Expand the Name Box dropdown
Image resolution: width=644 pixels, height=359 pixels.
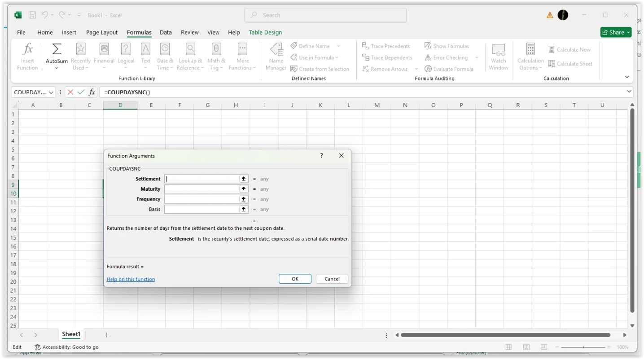(51, 92)
